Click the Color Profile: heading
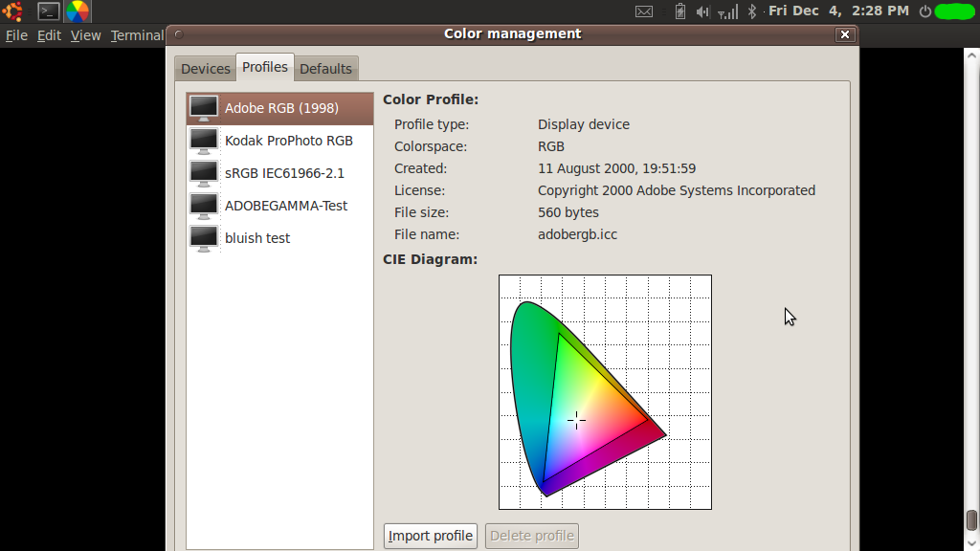 click(x=431, y=99)
